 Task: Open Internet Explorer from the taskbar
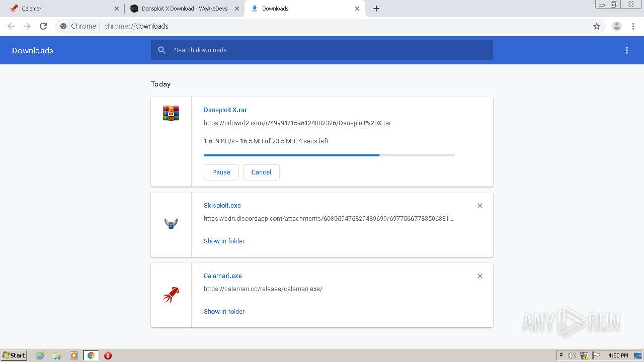coord(40,355)
